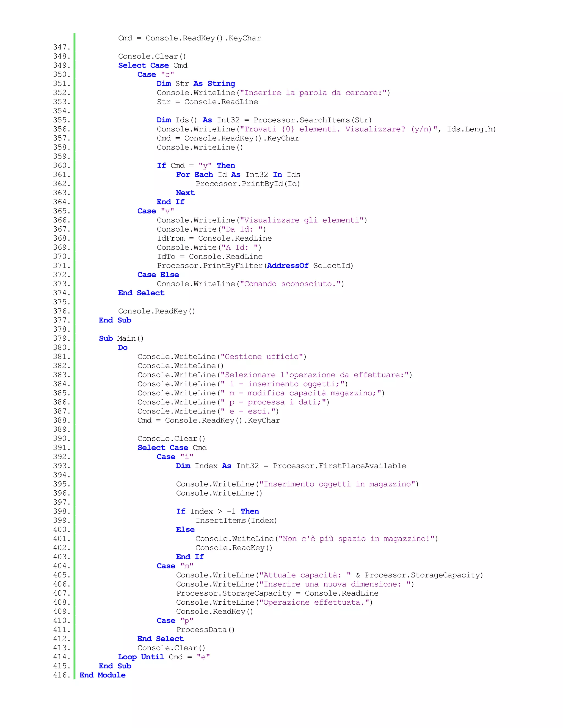Click 'End Select' on line 412
The width and height of the screenshot is (563, 728).
[x=161, y=639]
